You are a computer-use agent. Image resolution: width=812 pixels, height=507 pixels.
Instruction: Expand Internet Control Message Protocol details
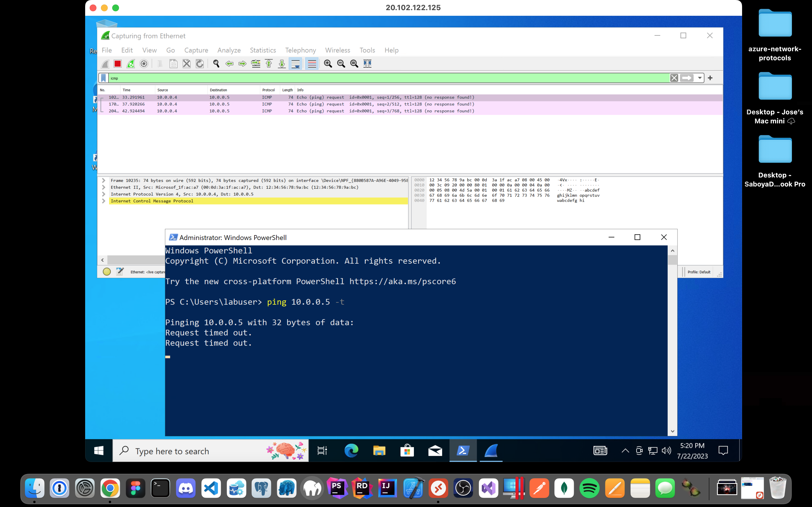pos(104,201)
